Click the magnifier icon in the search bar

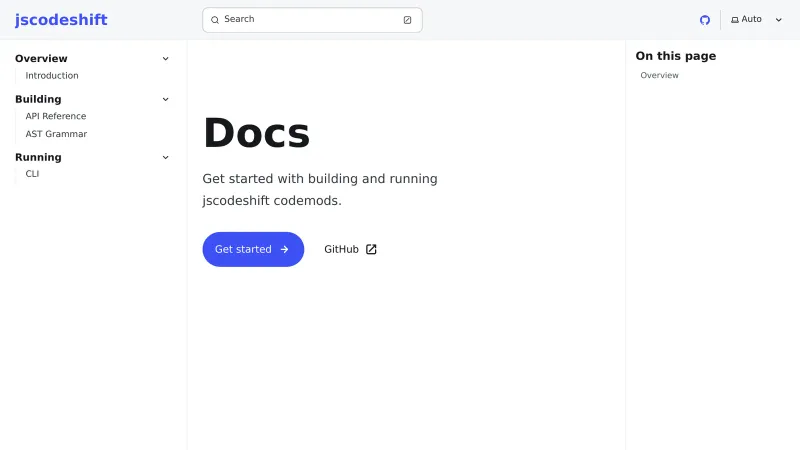pyautogui.click(x=215, y=20)
